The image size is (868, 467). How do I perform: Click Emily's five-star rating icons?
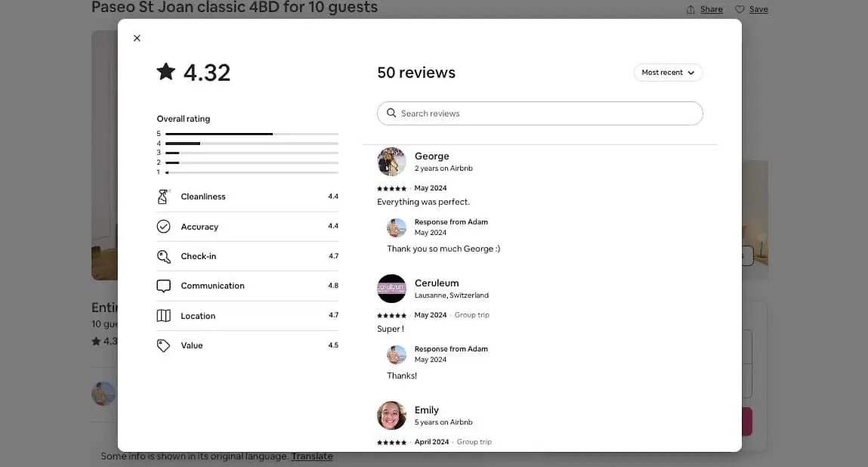point(391,442)
